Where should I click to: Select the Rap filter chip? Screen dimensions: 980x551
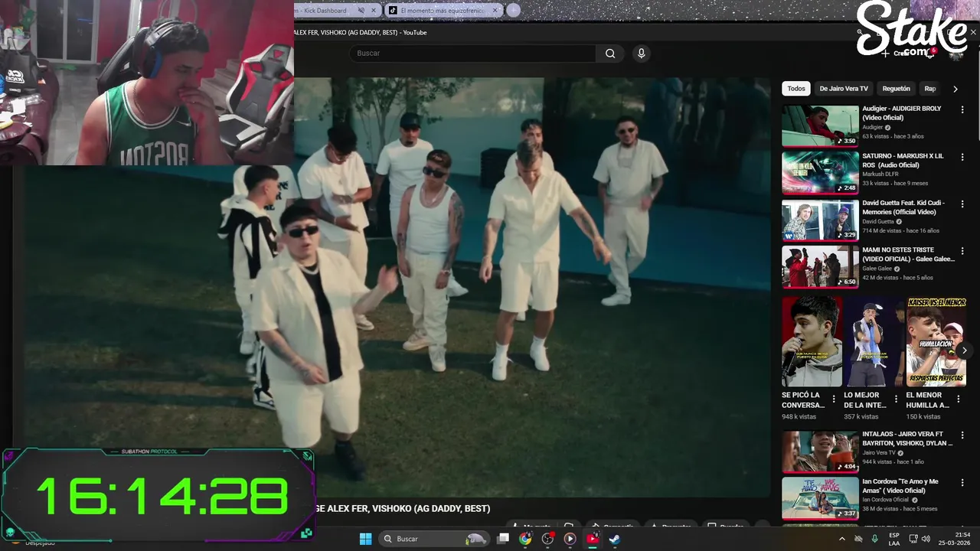tap(929, 89)
